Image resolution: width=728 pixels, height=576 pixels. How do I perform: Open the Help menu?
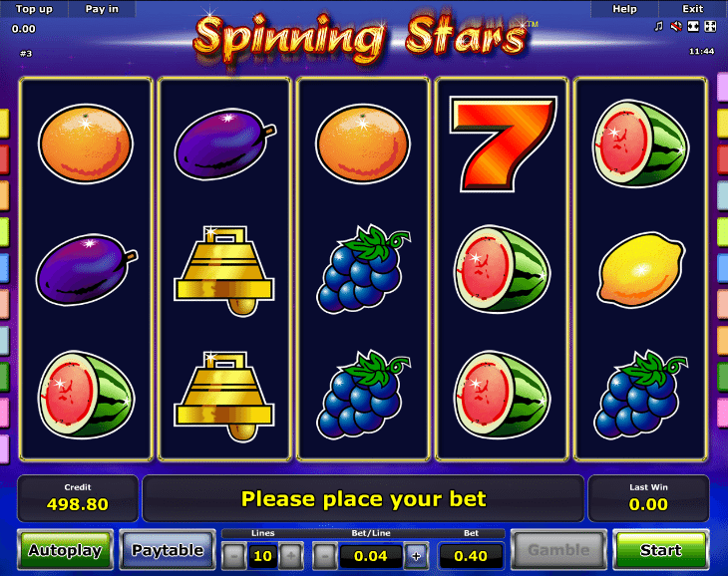(x=624, y=9)
